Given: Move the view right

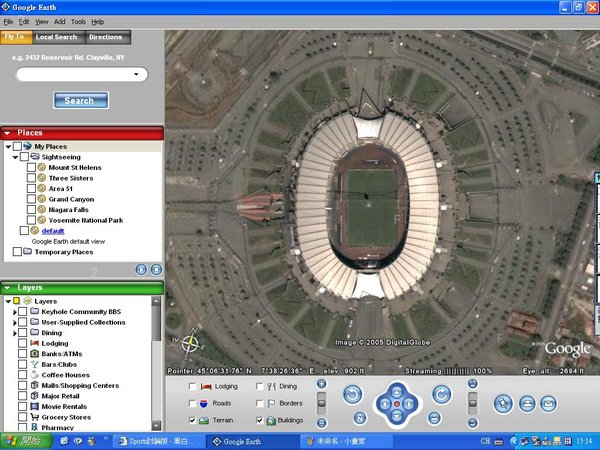Looking at the screenshot, I should [x=409, y=404].
